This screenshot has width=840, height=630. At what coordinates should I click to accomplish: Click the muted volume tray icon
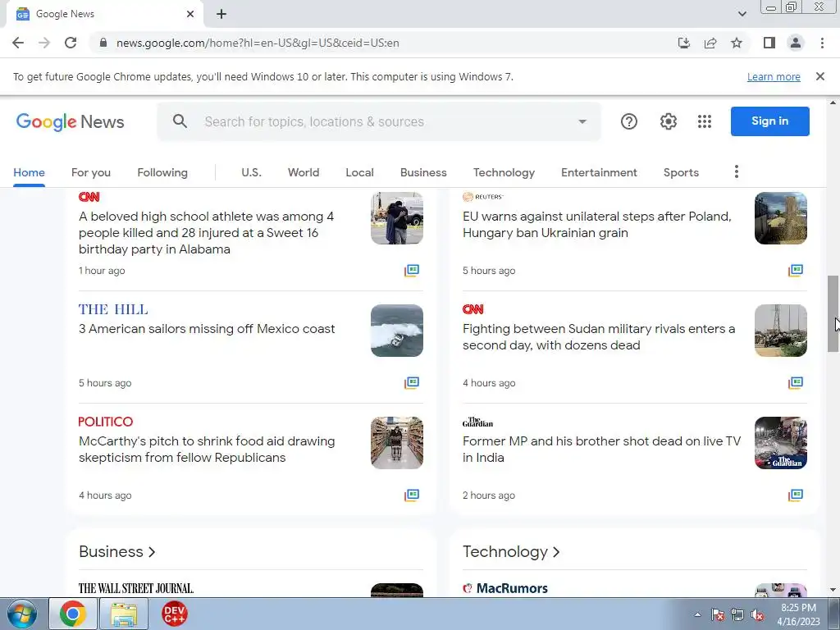757,615
